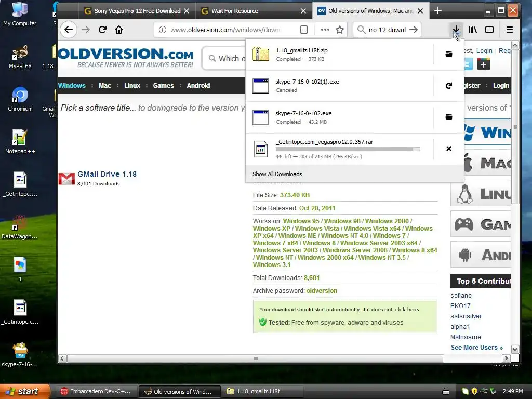Bookmark this page with the star

pos(340,30)
